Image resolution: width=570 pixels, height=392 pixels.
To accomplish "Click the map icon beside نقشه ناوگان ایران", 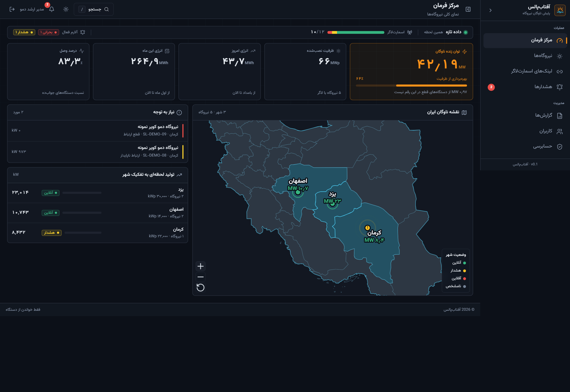I will click(464, 112).
